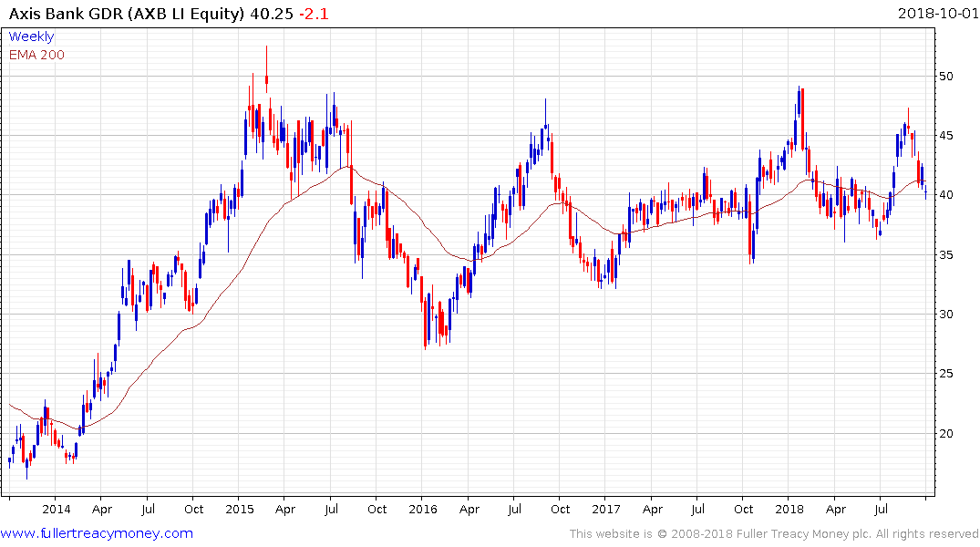Jump to 2015 on the time axis

(239, 510)
